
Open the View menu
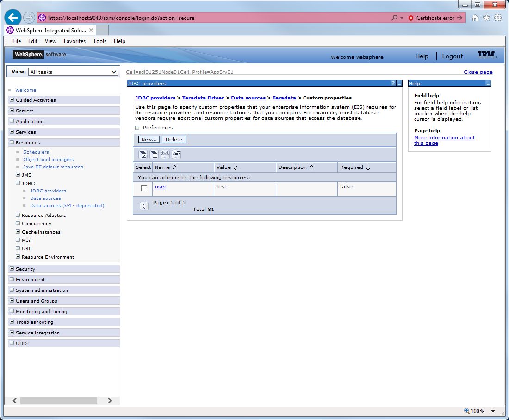(x=50, y=41)
